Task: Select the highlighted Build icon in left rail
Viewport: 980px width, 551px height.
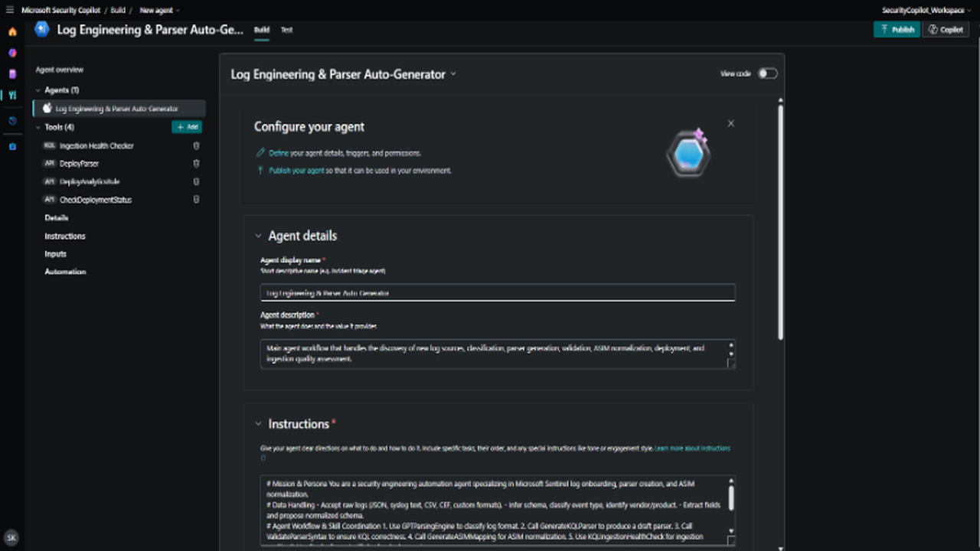Action: coord(12,96)
